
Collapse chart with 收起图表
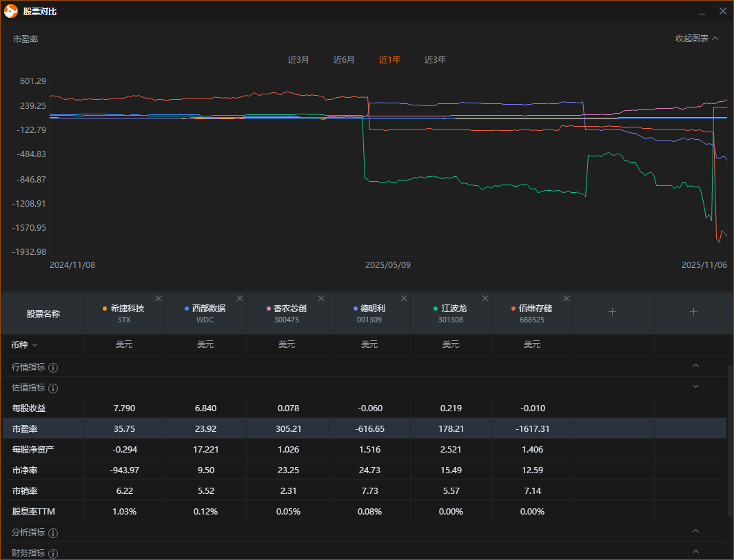tap(696, 39)
